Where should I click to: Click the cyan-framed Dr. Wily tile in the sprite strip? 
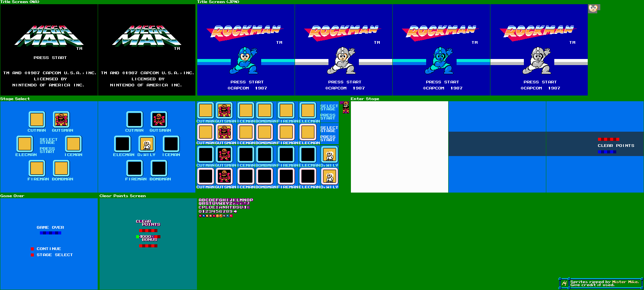coord(330,155)
